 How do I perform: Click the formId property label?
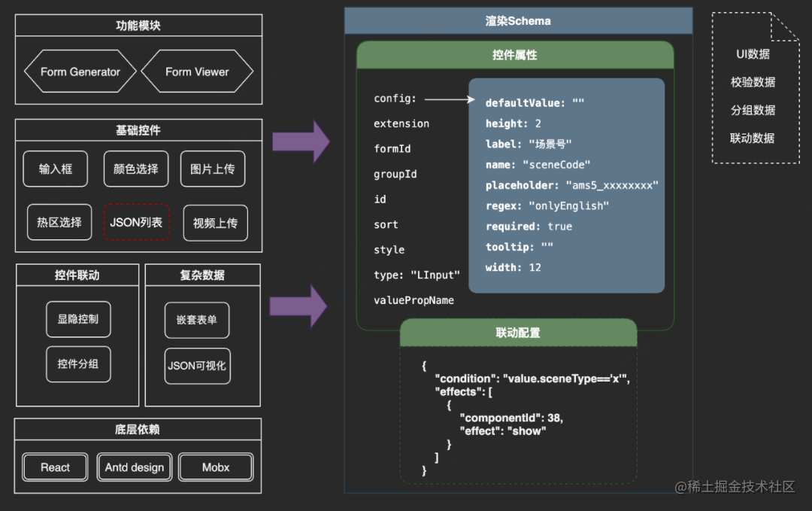point(392,149)
